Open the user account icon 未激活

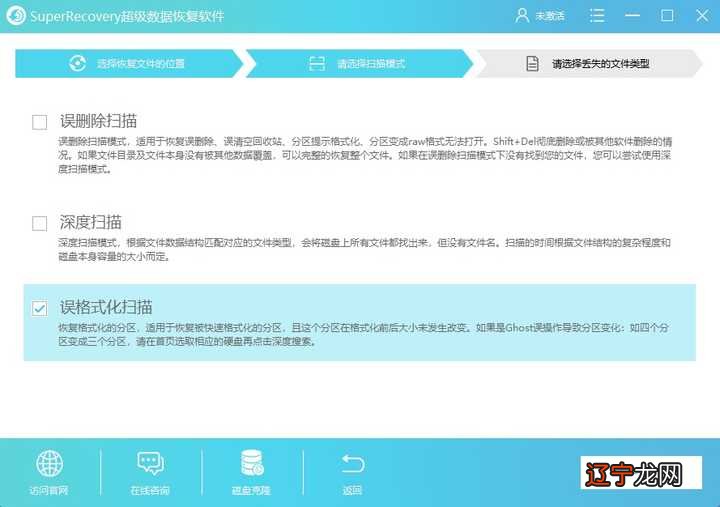pos(522,16)
